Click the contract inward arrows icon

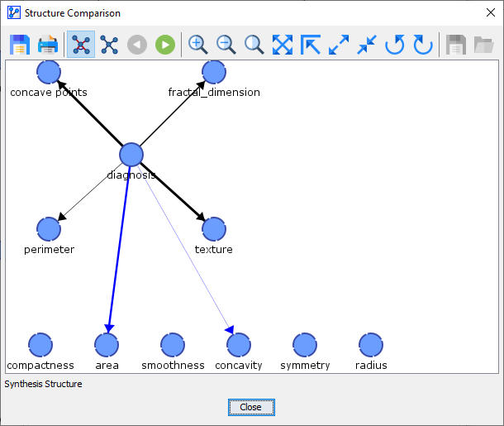tap(367, 45)
